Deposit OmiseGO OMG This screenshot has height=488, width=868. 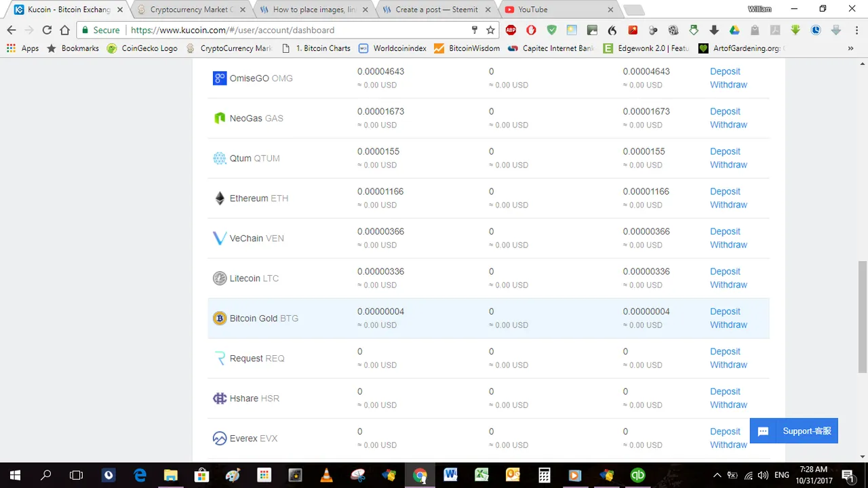[x=725, y=71]
